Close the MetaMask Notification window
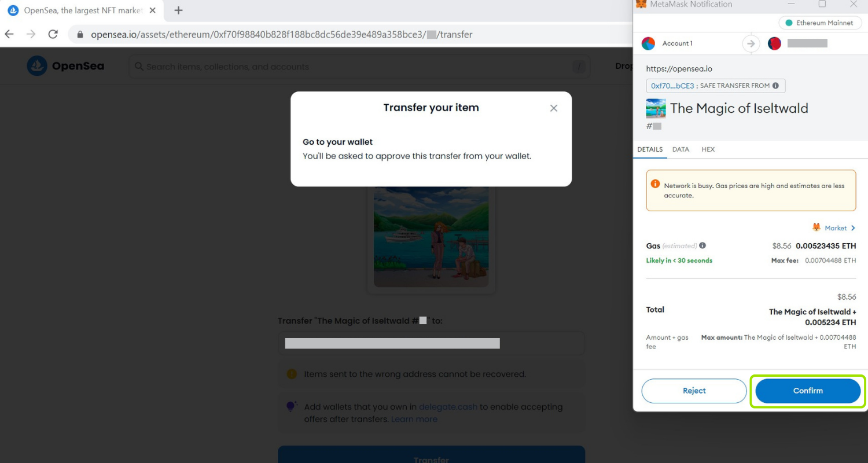 point(854,4)
